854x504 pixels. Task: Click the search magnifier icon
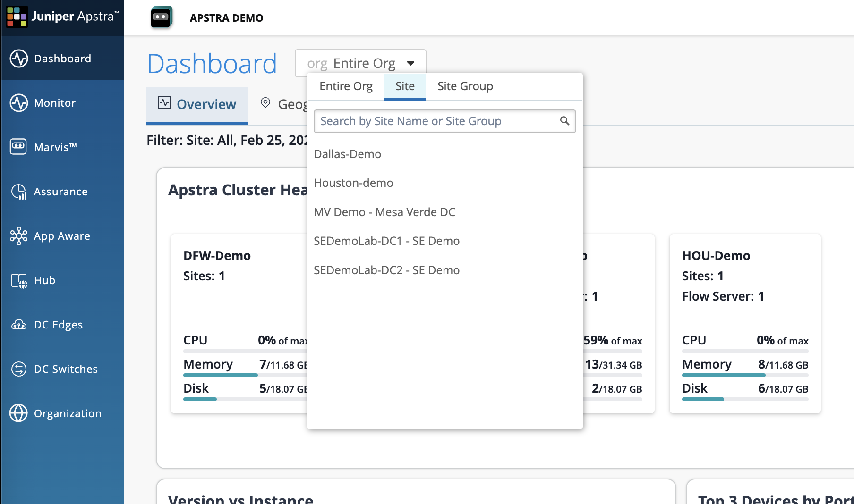point(564,121)
